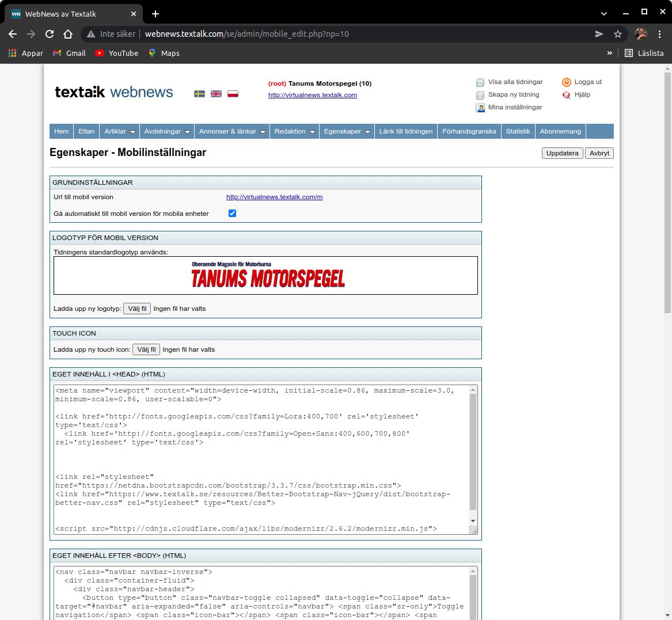Click the HEAD textarea scrollbar thumb
The height and width of the screenshot is (620, 672).
point(473,451)
